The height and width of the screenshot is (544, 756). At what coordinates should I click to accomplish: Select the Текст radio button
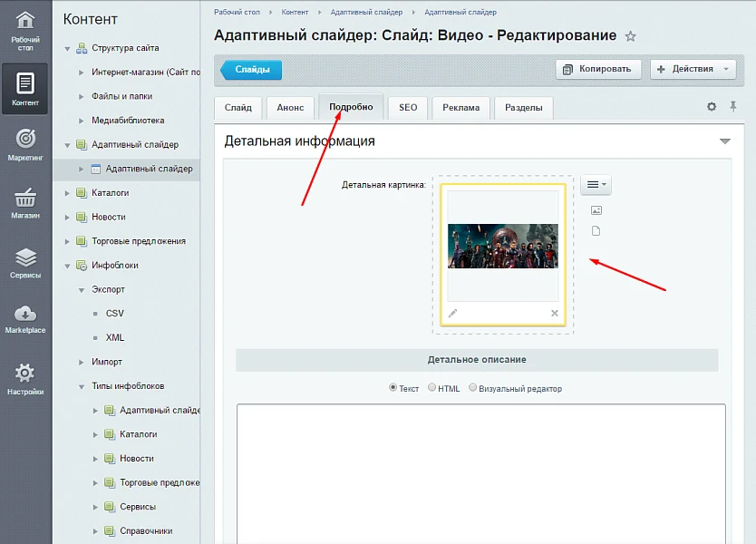[393, 387]
